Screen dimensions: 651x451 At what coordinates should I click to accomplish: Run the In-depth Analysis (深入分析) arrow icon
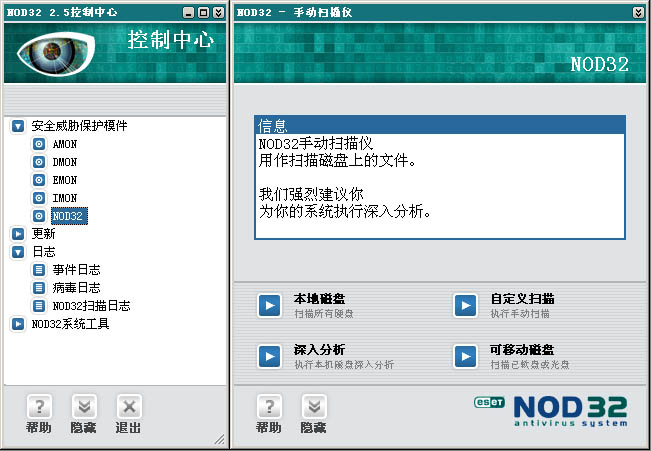point(268,357)
